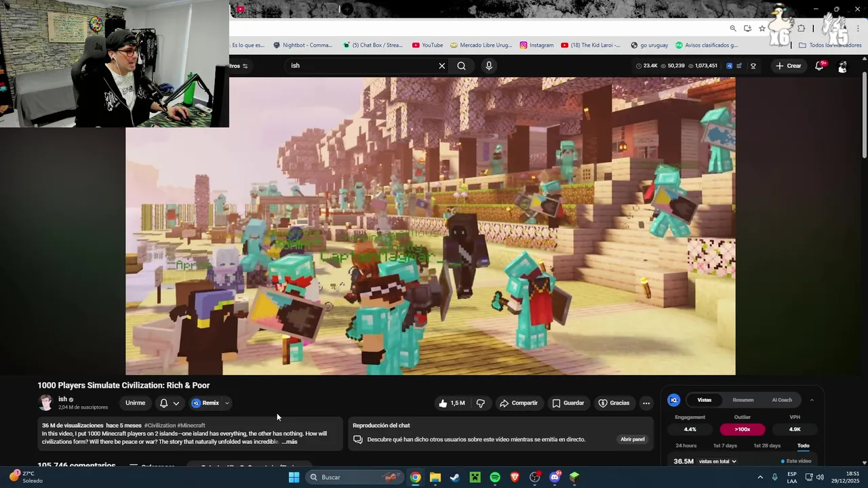
Task: Switch to the Vistas tab
Action: (x=705, y=400)
